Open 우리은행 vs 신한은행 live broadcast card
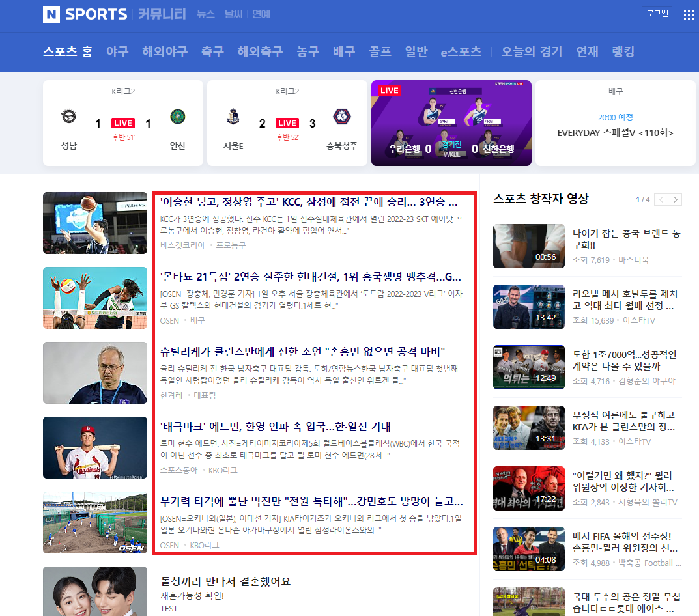This screenshot has height=616, width=699. point(451,123)
